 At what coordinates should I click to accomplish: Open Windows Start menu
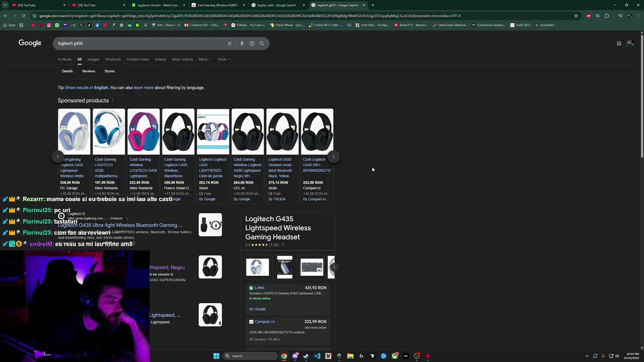click(216, 356)
